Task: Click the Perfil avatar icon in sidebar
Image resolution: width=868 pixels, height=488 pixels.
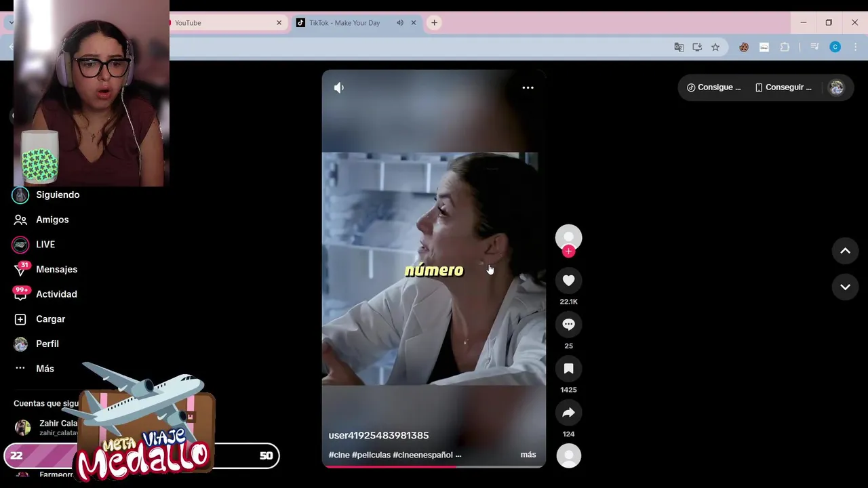Action: pos(20,344)
